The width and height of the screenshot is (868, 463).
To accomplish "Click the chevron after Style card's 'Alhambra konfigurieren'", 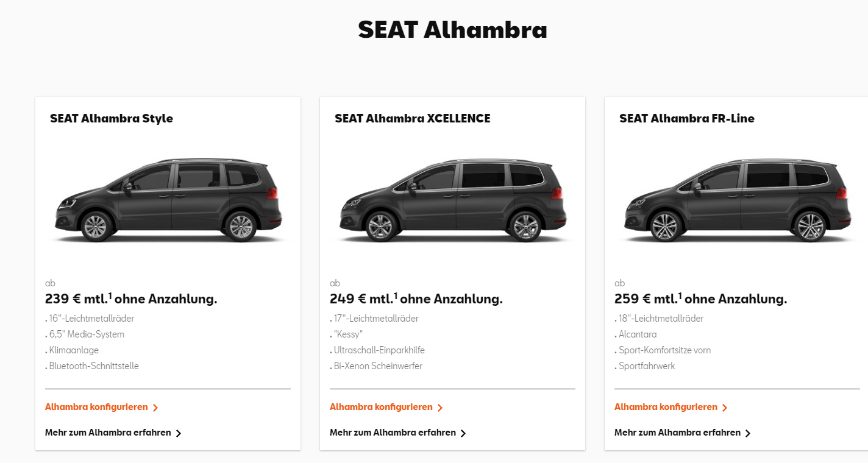I will point(155,408).
